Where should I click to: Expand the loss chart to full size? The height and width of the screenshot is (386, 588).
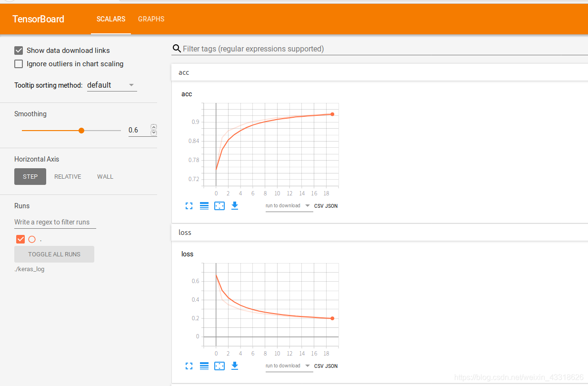(x=189, y=366)
